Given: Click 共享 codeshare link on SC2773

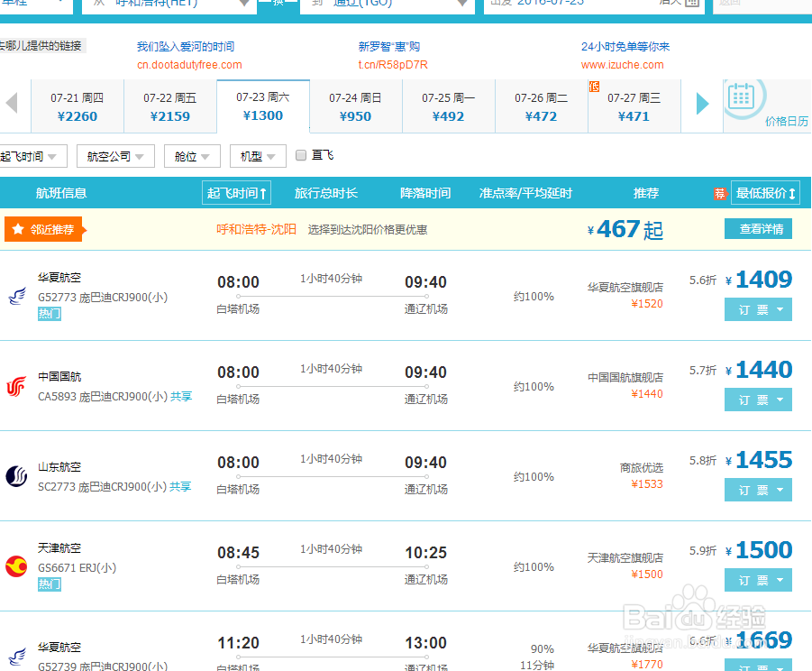Looking at the screenshot, I should coord(181,486).
